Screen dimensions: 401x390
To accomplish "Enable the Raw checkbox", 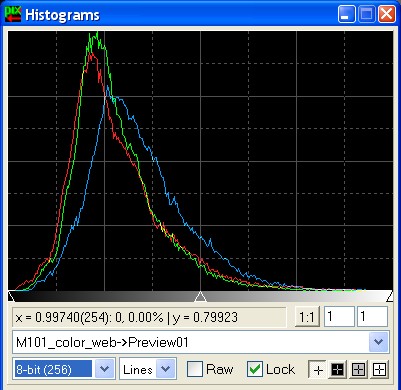I will click(x=195, y=370).
